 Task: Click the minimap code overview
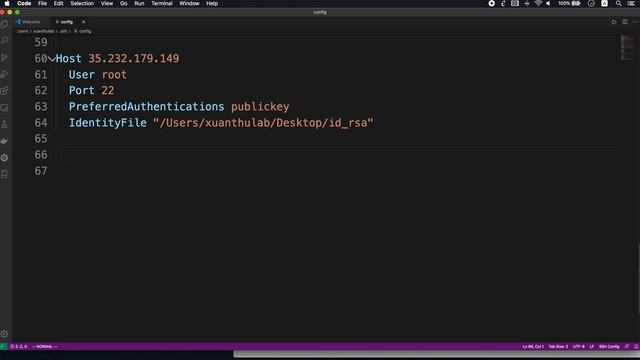point(627,47)
